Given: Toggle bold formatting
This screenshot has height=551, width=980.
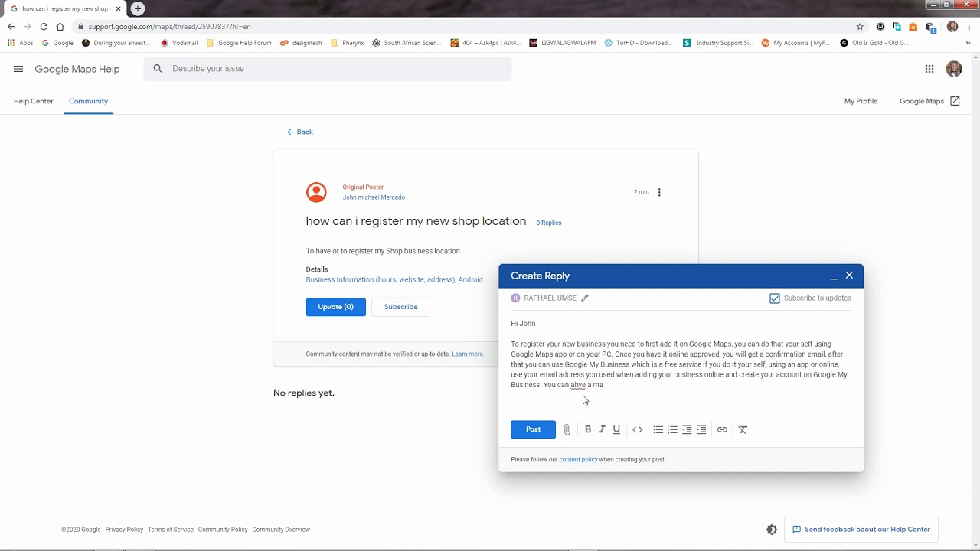Looking at the screenshot, I should (588, 430).
